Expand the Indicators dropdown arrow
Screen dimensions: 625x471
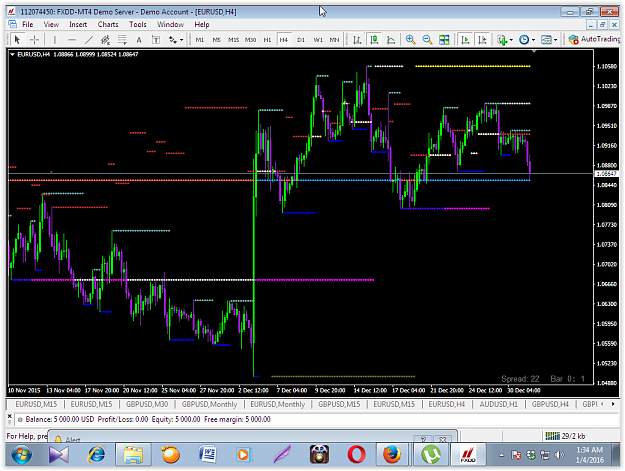point(511,40)
